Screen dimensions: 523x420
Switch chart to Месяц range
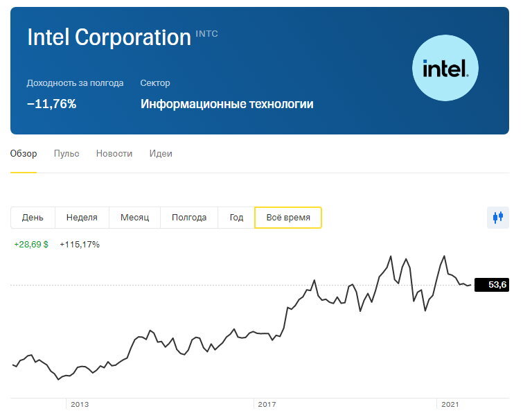coord(134,218)
